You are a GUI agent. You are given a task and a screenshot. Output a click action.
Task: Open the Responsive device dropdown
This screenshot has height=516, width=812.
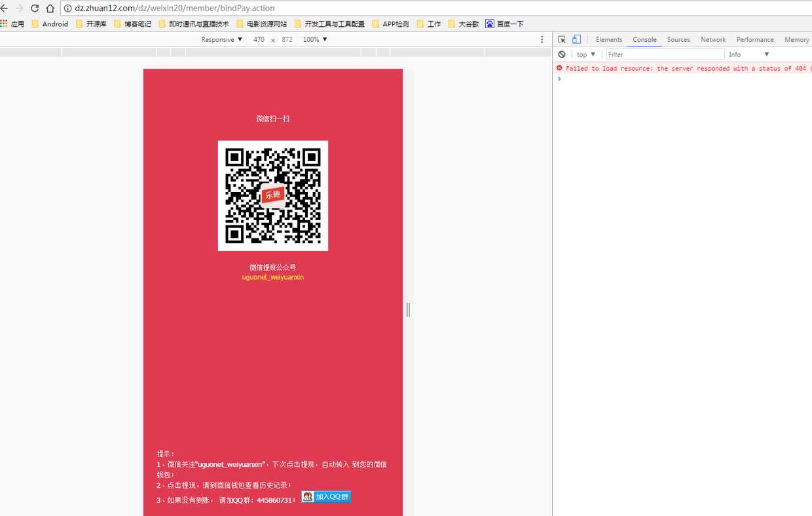click(x=222, y=40)
